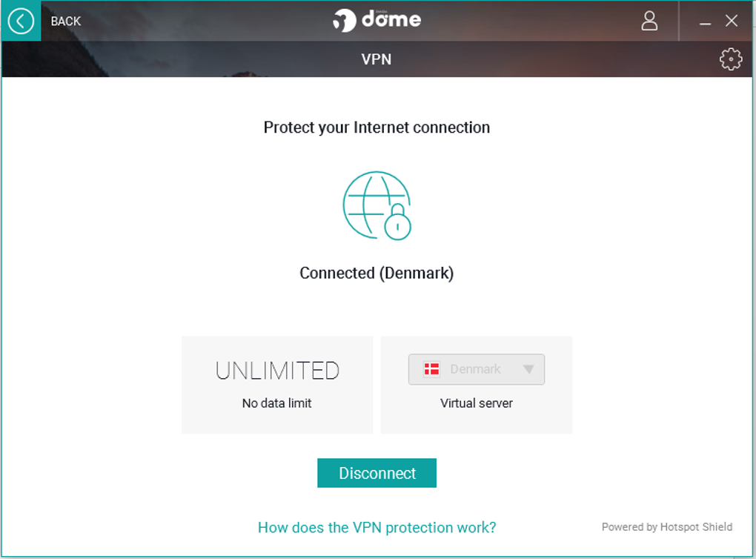756x559 pixels.
Task: Open the Denmark server selection box
Action: coord(476,369)
